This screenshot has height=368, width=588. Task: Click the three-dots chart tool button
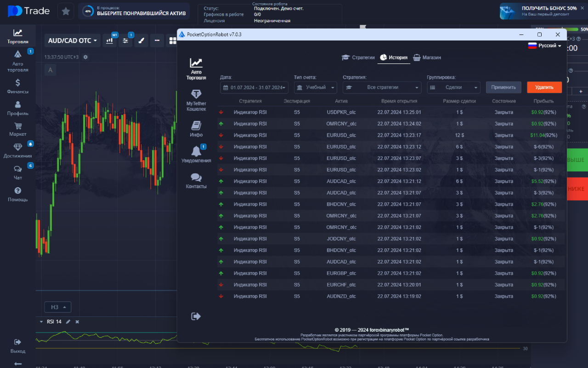coord(157,40)
